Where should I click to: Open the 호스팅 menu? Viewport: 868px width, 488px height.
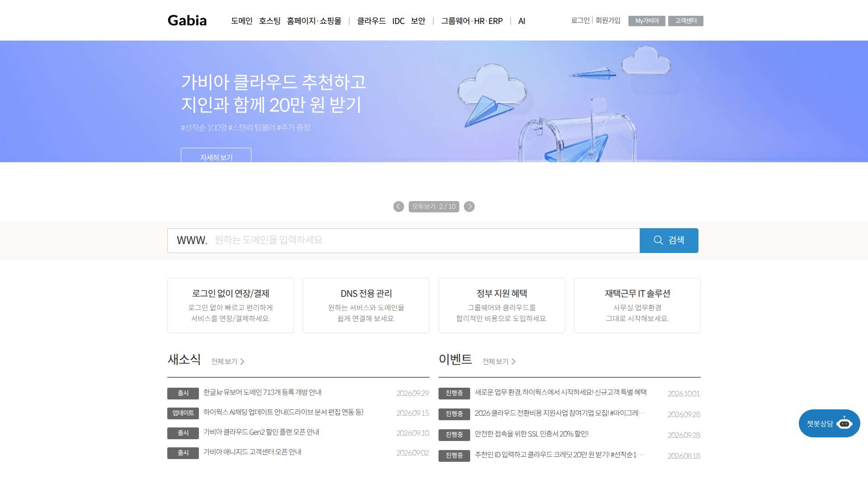(x=269, y=21)
